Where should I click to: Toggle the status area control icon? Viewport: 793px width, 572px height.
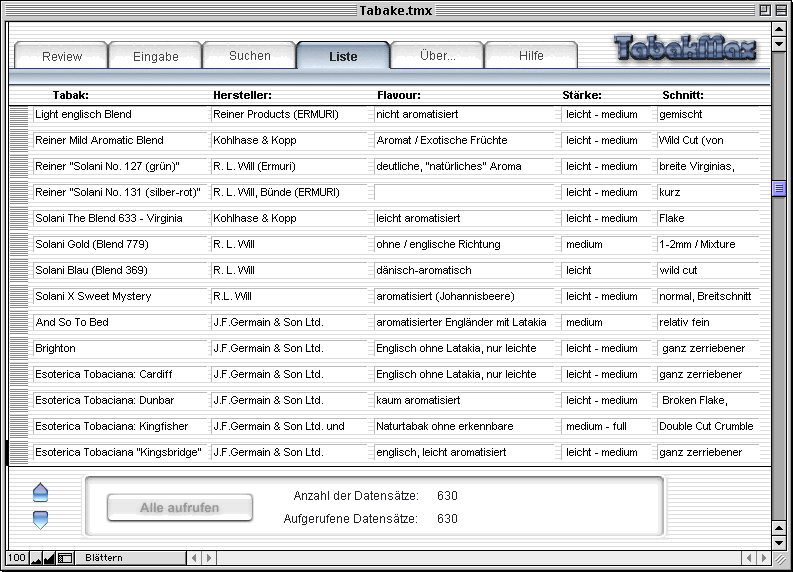coord(65,558)
